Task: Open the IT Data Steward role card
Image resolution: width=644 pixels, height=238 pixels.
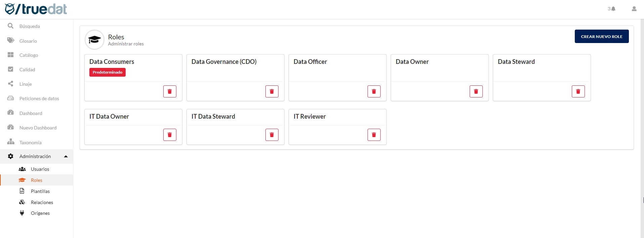Action: click(213, 117)
